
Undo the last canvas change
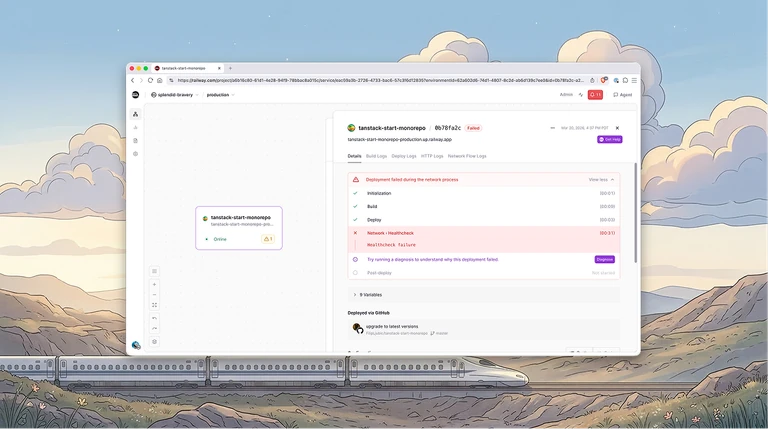coord(154,318)
